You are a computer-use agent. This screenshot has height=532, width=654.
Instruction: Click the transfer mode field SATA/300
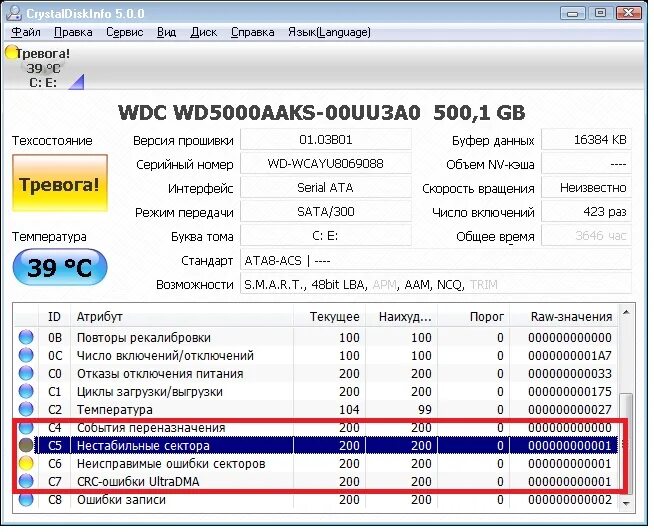coord(326,212)
